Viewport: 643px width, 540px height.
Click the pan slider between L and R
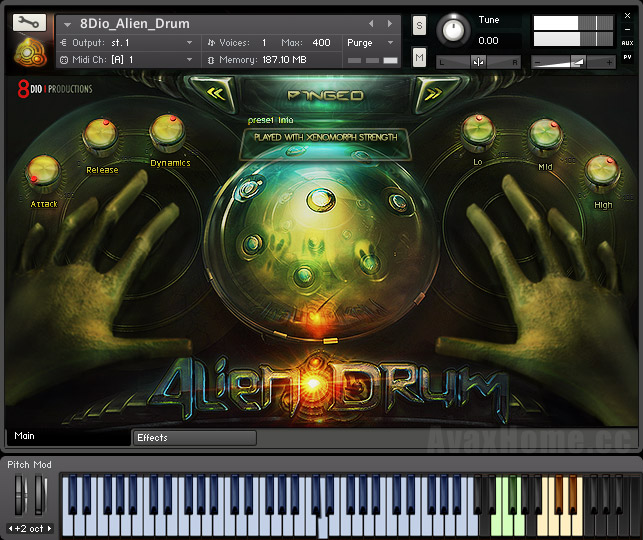click(x=478, y=62)
